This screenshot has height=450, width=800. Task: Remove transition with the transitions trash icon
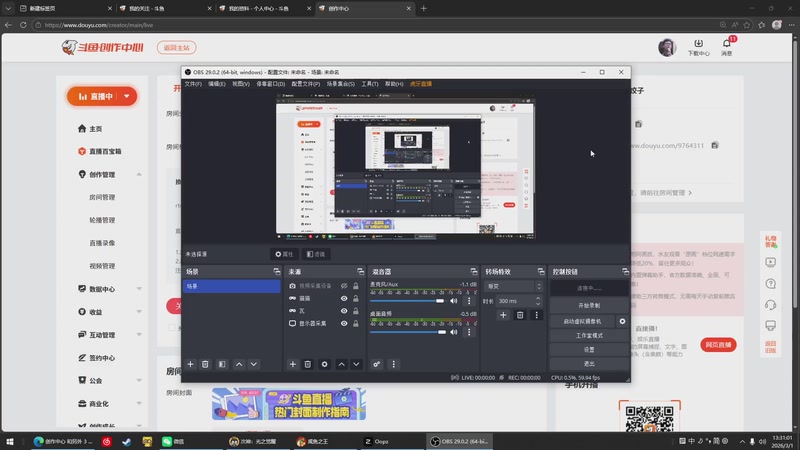520,315
